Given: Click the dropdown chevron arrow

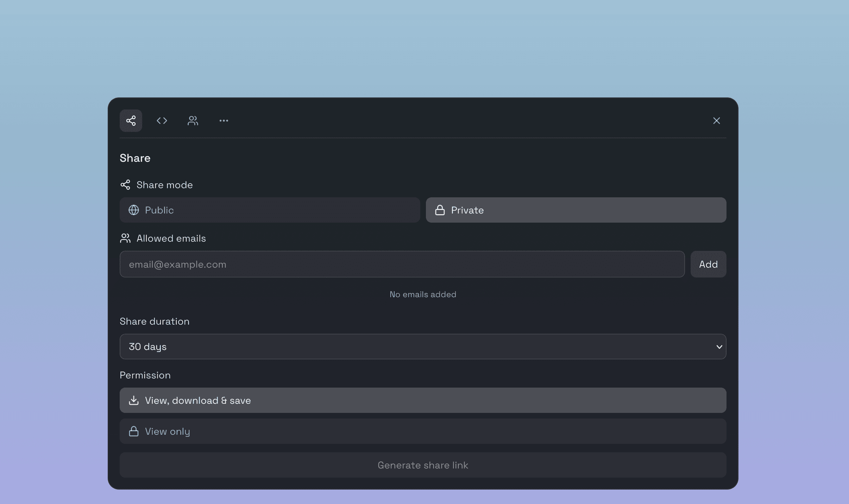Looking at the screenshot, I should point(719,347).
